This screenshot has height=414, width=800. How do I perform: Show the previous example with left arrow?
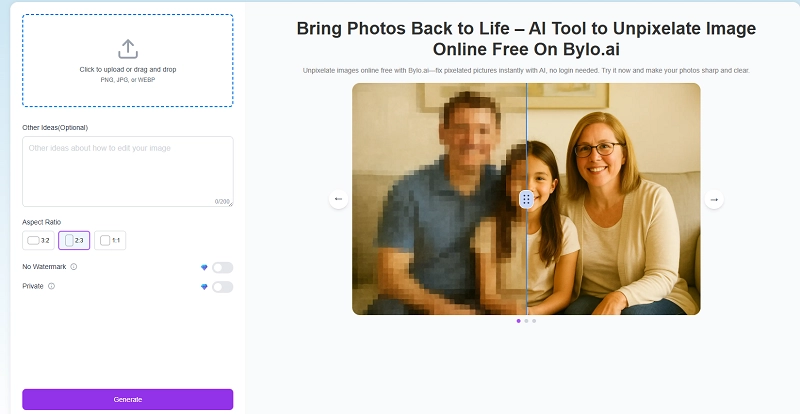coord(338,199)
